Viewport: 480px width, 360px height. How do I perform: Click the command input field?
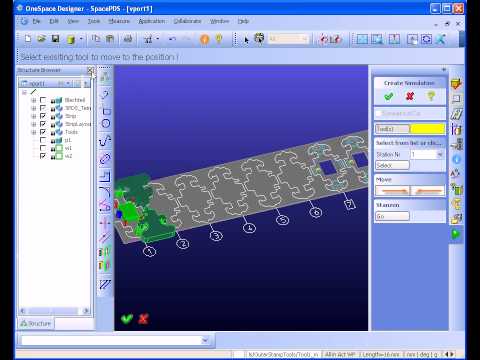(x=111, y=340)
